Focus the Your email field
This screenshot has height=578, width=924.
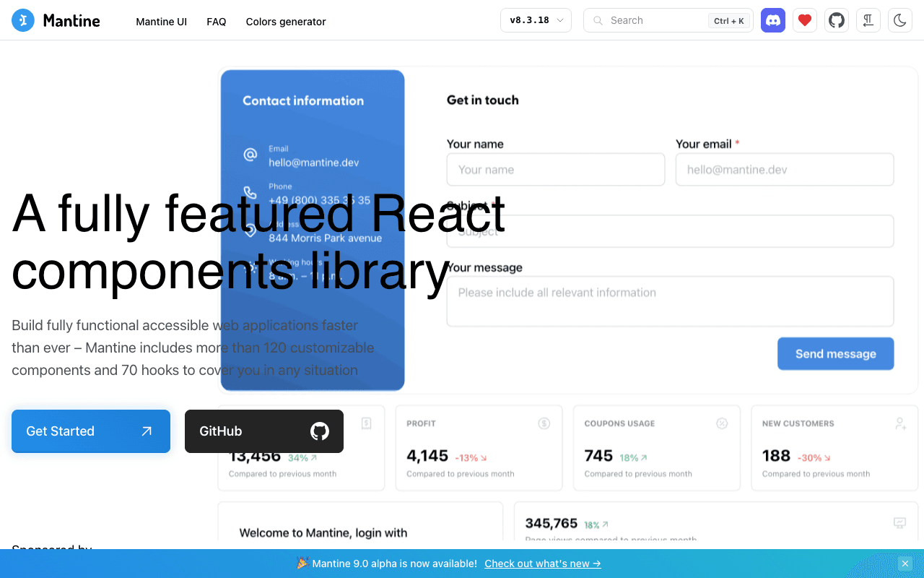click(785, 170)
